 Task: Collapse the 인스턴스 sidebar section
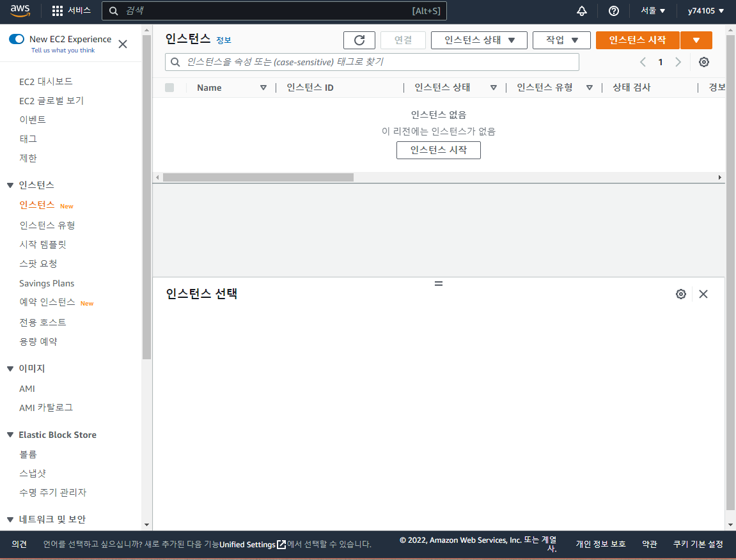(x=10, y=185)
